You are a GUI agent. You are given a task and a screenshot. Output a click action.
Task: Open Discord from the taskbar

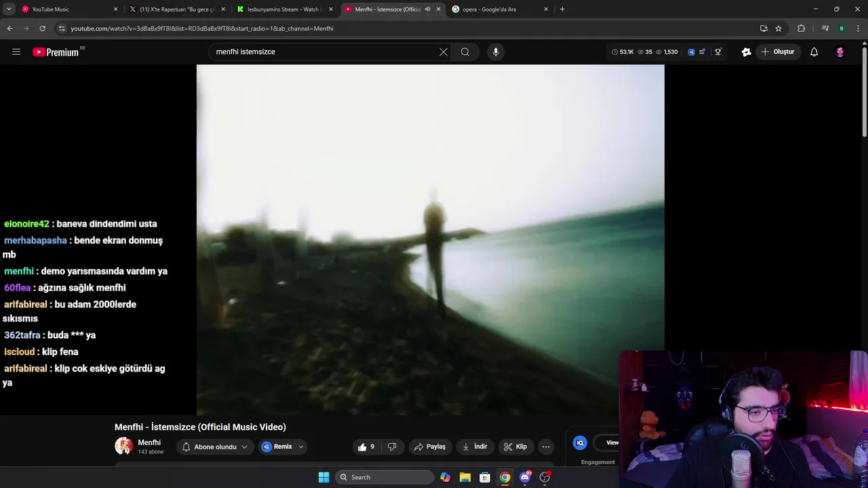pos(525,477)
